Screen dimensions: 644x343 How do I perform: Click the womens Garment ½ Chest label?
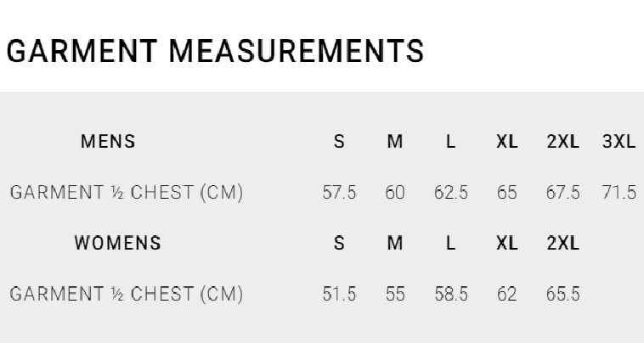(127, 295)
